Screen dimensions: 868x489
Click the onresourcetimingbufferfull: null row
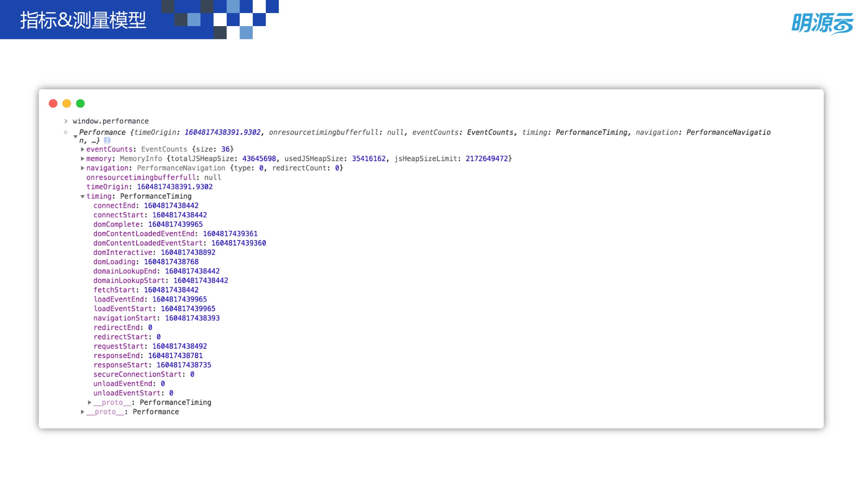(x=154, y=177)
